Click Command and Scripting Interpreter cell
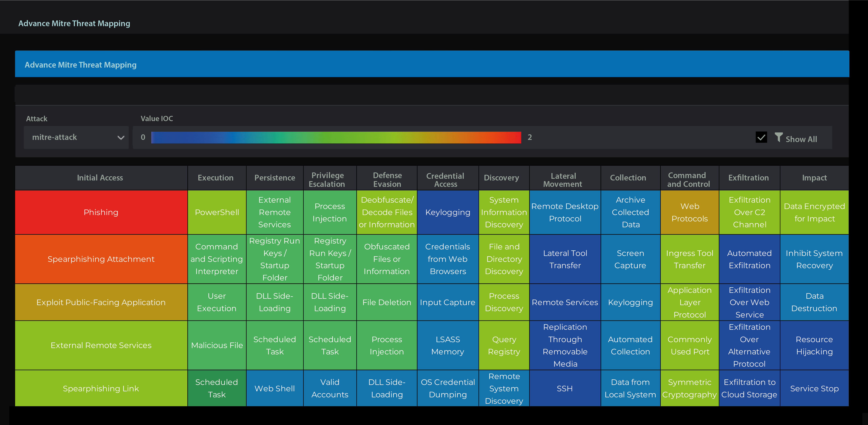 [x=217, y=259]
